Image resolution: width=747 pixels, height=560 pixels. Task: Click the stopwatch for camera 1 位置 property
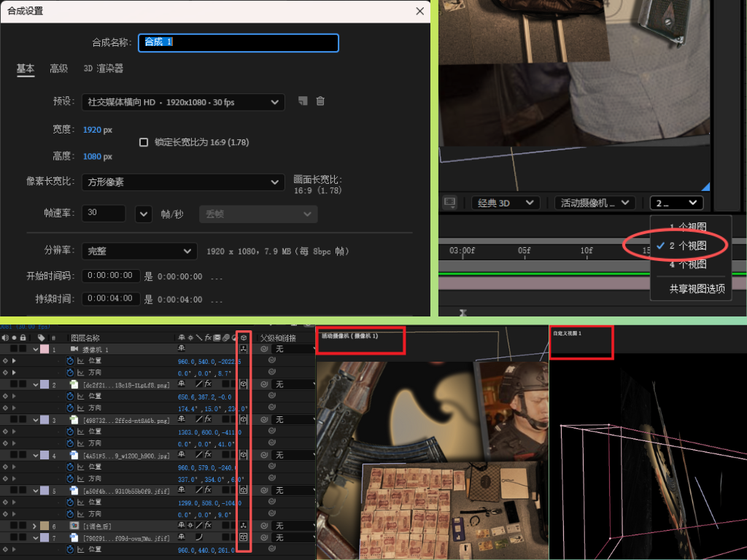click(71, 361)
